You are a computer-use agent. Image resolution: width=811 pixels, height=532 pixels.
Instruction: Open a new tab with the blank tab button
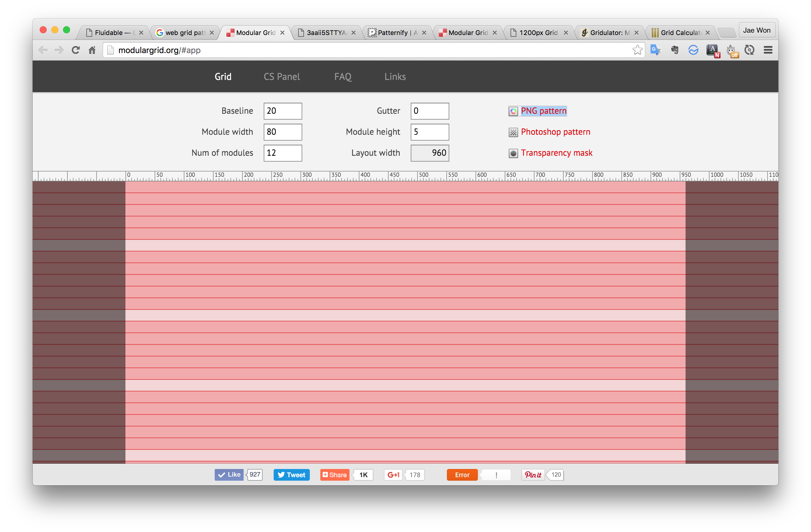click(x=726, y=33)
